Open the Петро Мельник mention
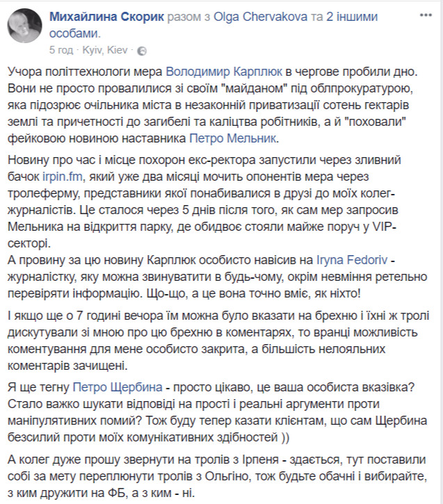 pyautogui.click(x=233, y=138)
